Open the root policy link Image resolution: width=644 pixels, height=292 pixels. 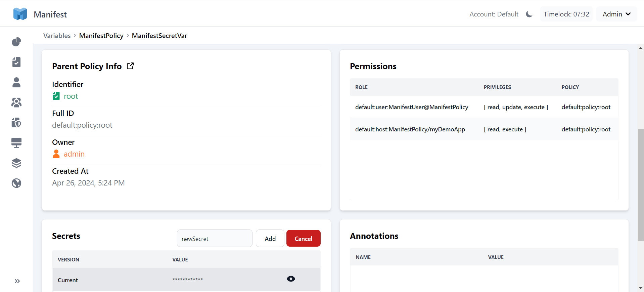(71, 96)
